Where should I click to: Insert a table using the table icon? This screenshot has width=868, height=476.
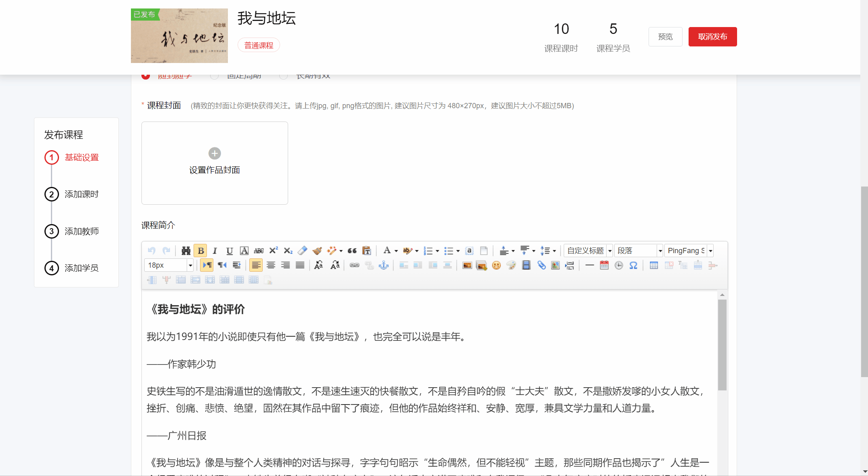coord(653,265)
